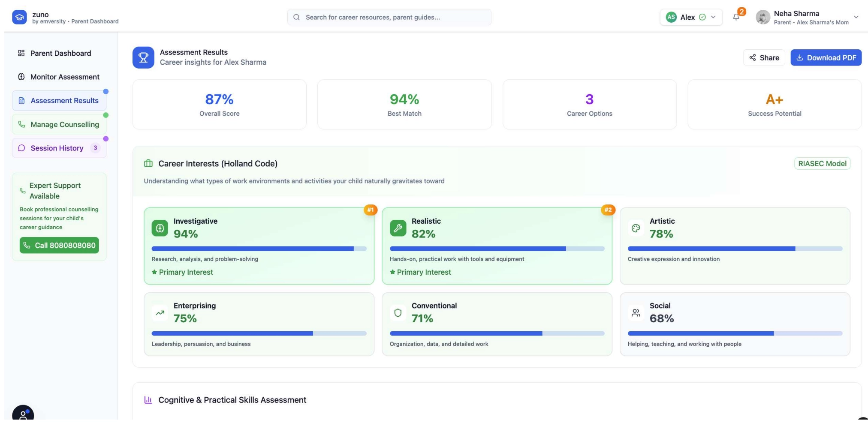Image resolution: width=868 pixels, height=432 pixels.
Task: Click the Artistic palette icon
Action: 636,228
